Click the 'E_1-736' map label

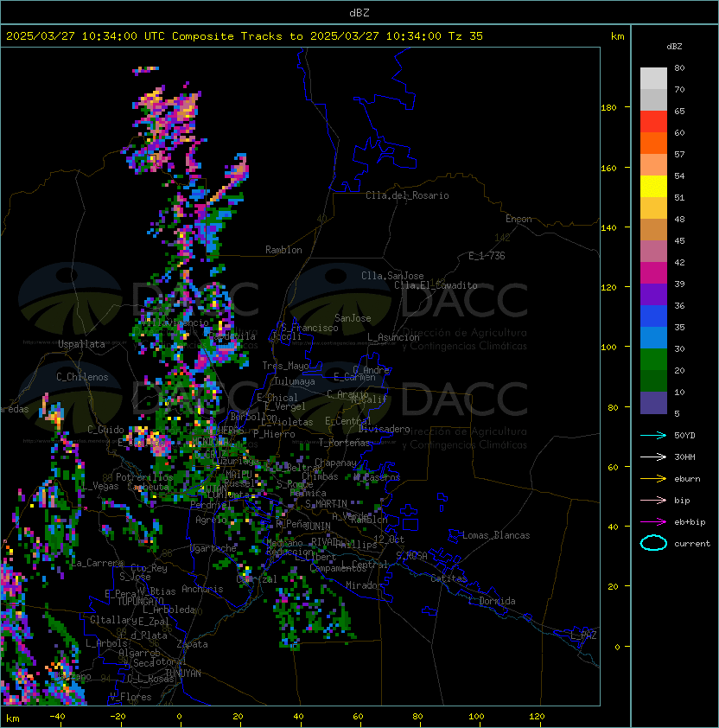[x=487, y=256]
